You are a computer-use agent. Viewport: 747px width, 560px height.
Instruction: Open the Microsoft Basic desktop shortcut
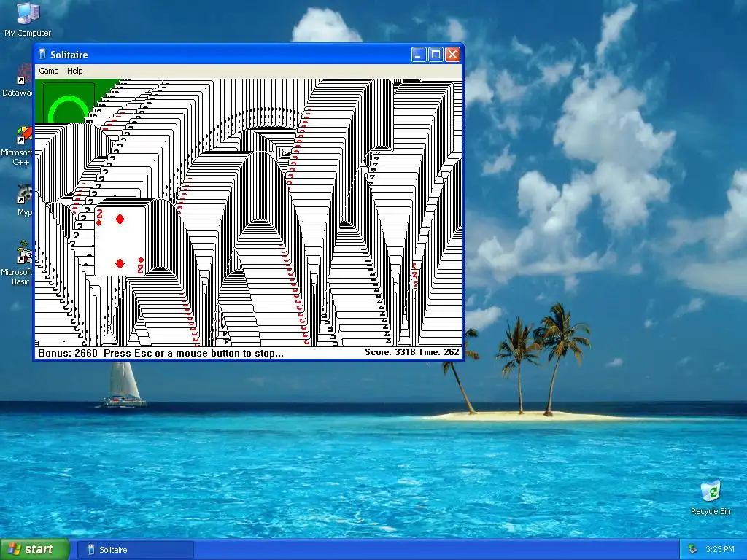pos(19,264)
